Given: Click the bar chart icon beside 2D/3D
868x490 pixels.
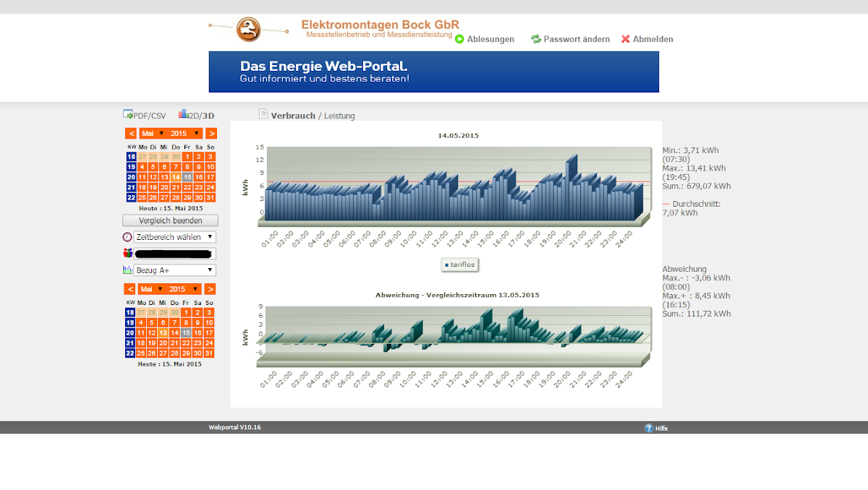Looking at the screenshot, I should [183, 114].
